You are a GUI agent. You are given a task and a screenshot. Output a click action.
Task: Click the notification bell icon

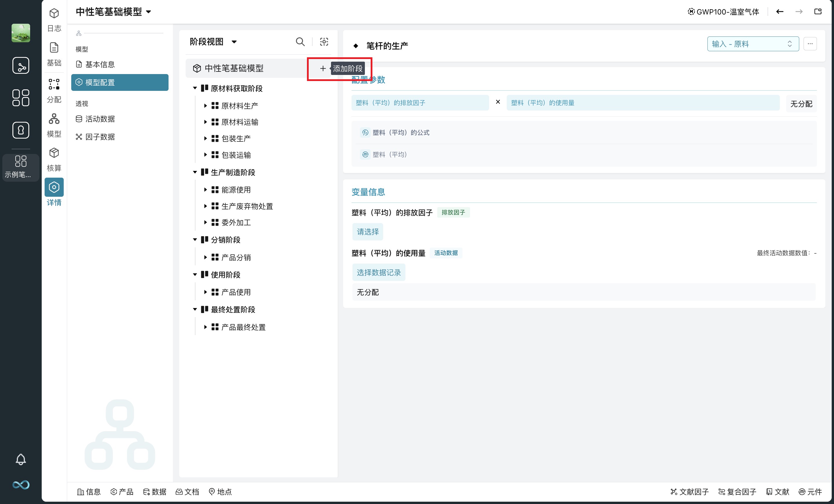[x=21, y=459]
